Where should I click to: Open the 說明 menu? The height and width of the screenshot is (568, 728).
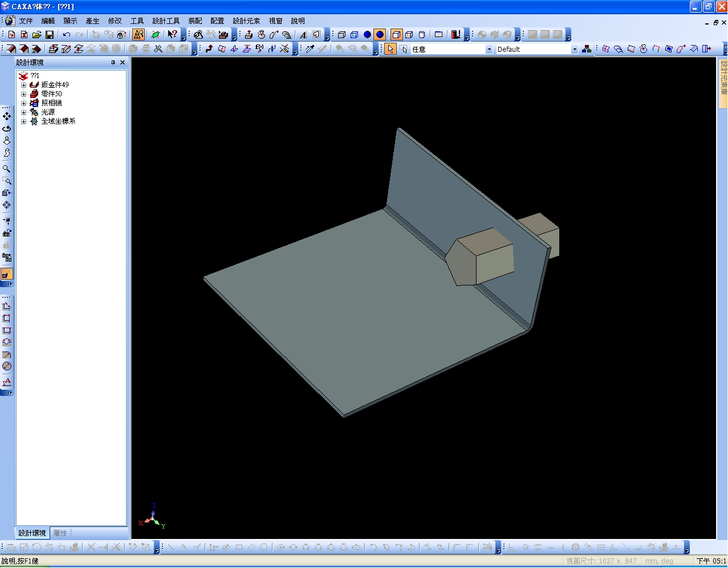[298, 21]
